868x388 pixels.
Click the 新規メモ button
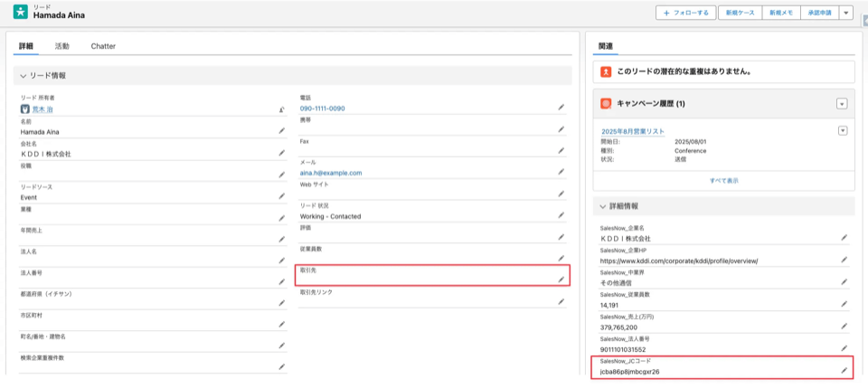[781, 13]
